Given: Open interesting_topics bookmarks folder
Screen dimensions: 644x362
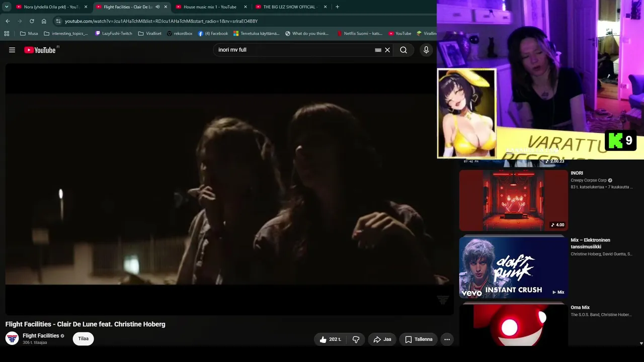Looking at the screenshot, I should click(66, 34).
